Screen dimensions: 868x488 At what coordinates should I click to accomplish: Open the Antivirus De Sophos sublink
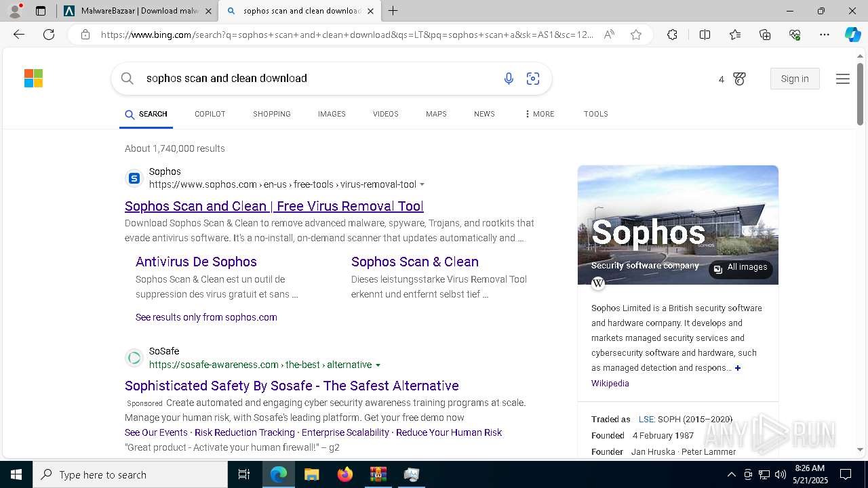click(196, 262)
